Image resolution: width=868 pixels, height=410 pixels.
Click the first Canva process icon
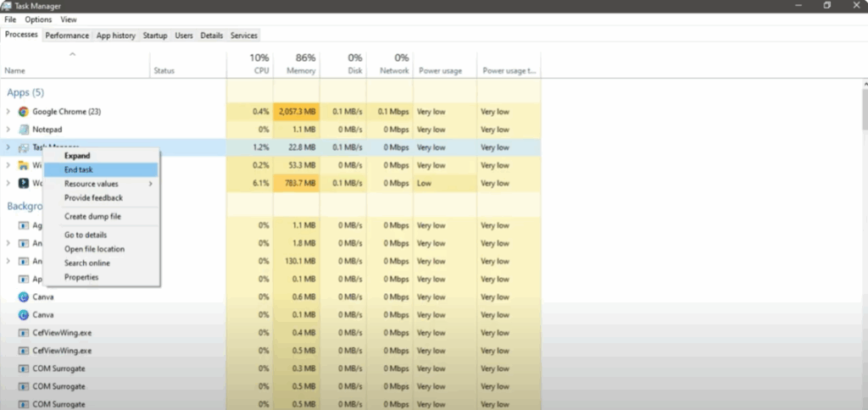point(23,297)
